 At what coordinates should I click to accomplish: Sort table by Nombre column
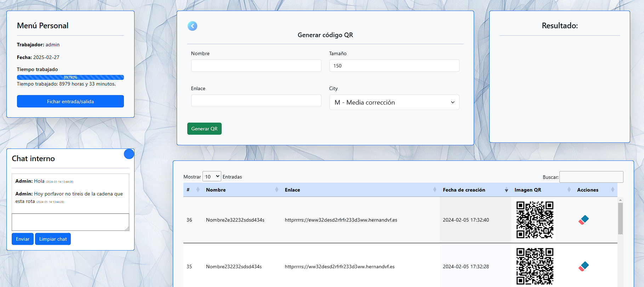click(x=241, y=190)
